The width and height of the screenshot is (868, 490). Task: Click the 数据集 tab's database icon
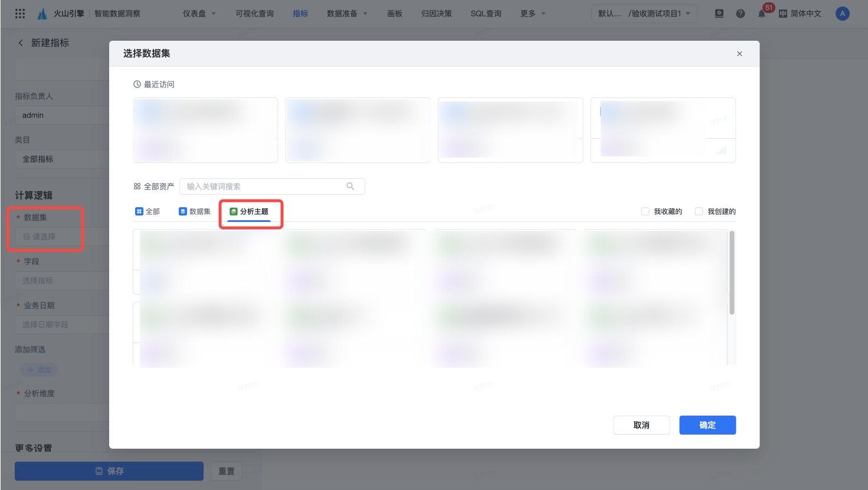tap(183, 211)
